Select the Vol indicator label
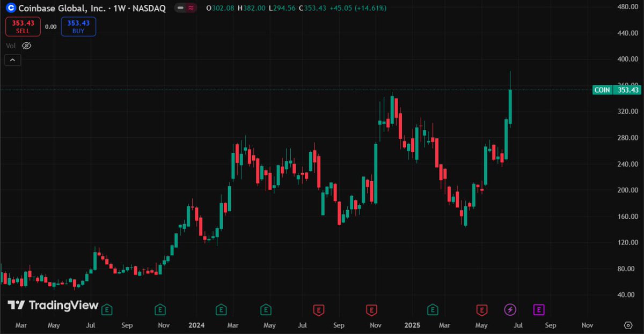Viewport: 644px width, 334px height. [x=11, y=46]
